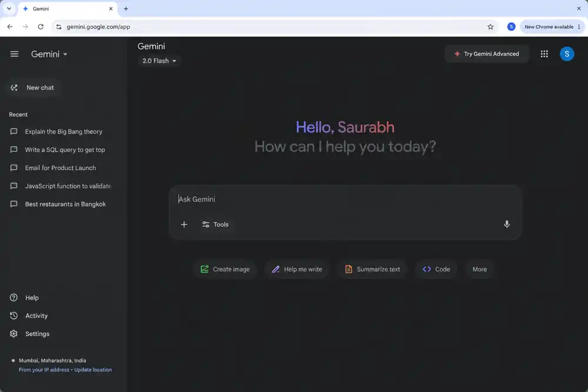Select the Gemini browser tab

click(x=68, y=9)
